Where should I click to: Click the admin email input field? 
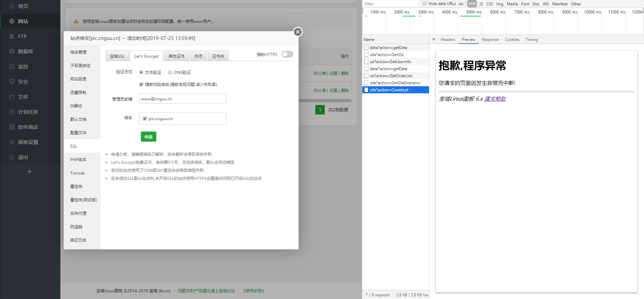(183, 99)
